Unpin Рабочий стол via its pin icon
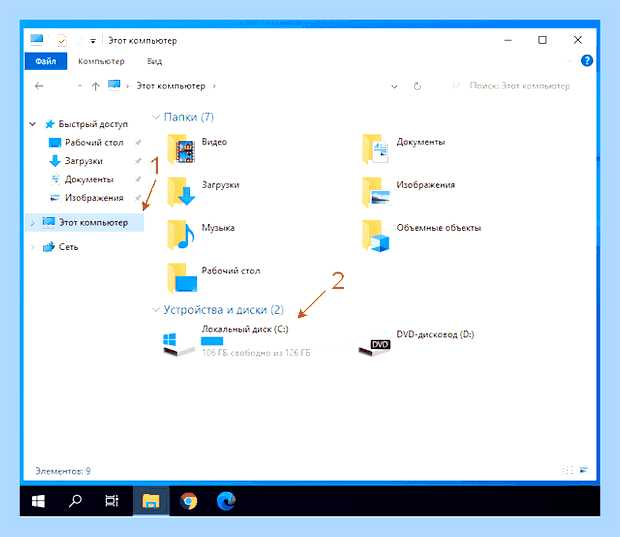The height and width of the screenshot is (537, 620). click(x=138, y=142)
